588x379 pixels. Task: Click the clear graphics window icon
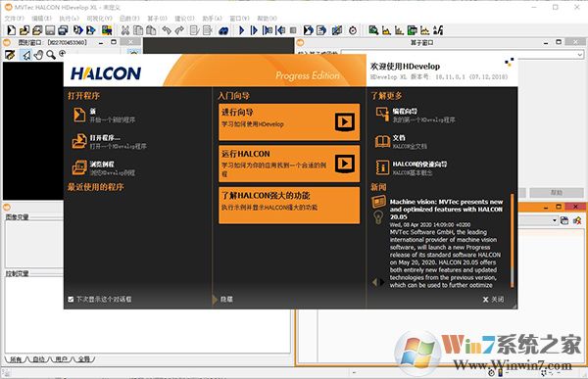tap(10, 55)
